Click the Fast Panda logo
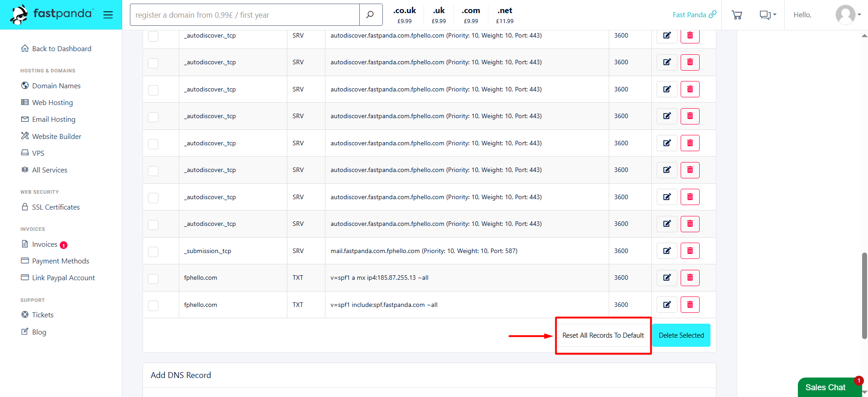 coord(52,14)
